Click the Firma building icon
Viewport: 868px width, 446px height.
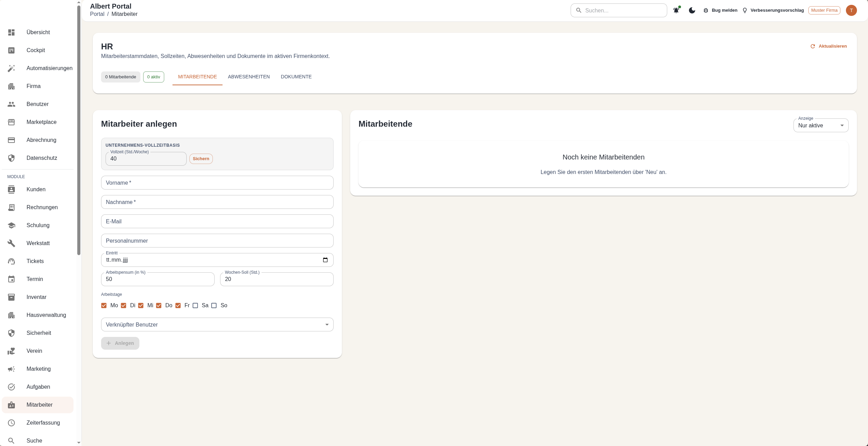[x=11, y=86]
